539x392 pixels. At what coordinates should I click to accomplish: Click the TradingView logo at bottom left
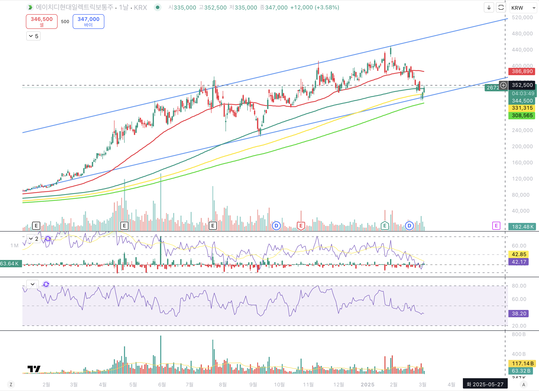click(x=34, y=369)
